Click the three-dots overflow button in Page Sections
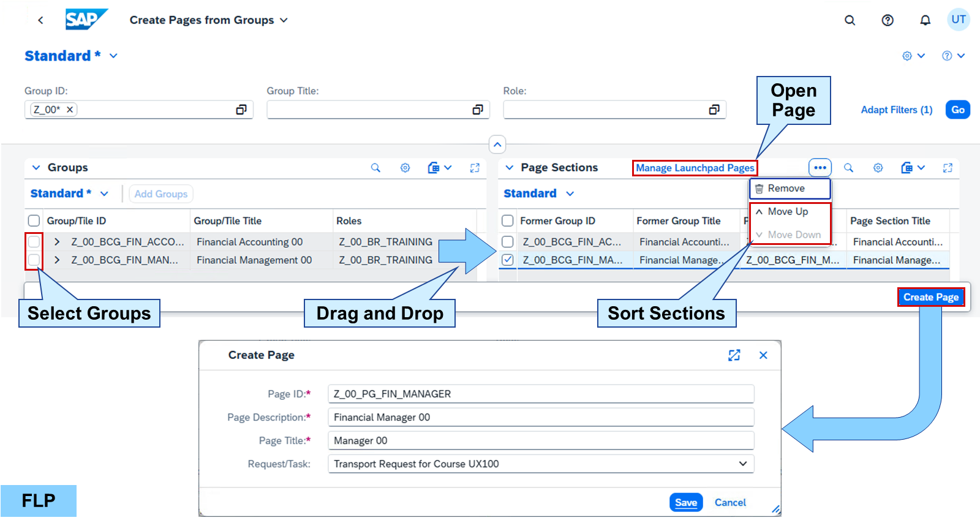Image resolution: width=980 pixels, height=523 pixels. click(x=820, y=168)
